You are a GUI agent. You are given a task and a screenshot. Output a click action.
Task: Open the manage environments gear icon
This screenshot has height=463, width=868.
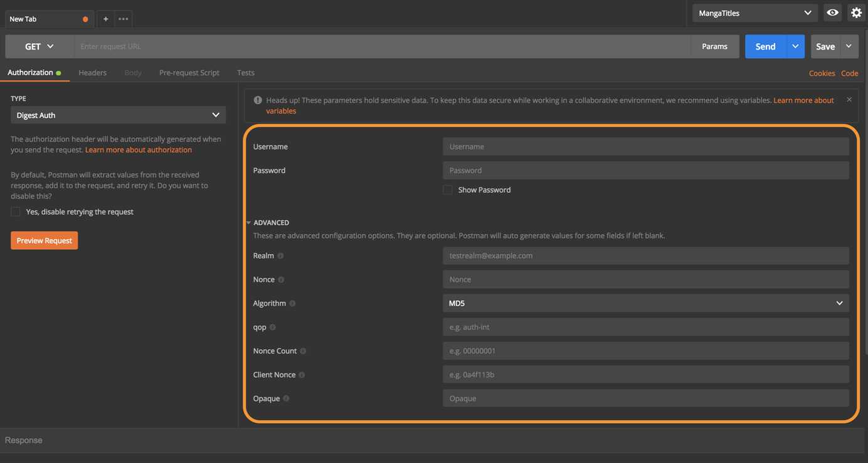856,13
